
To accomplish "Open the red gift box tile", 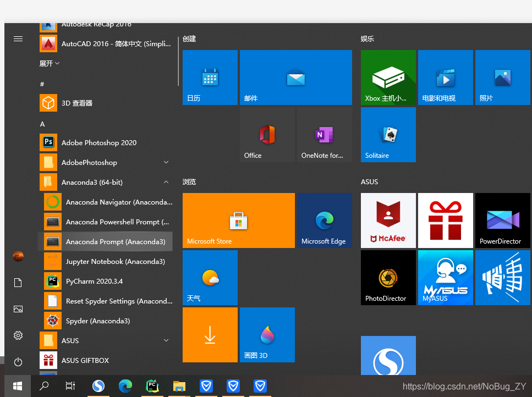I will (446, 220).
